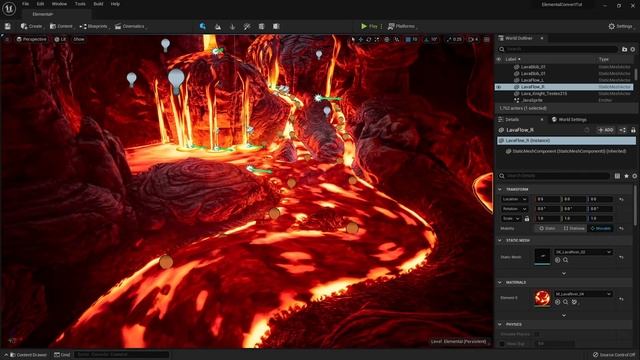This screenshot has height=360, width=640.
Task: Switch to the World Settings tab
Action: point(569,120)
